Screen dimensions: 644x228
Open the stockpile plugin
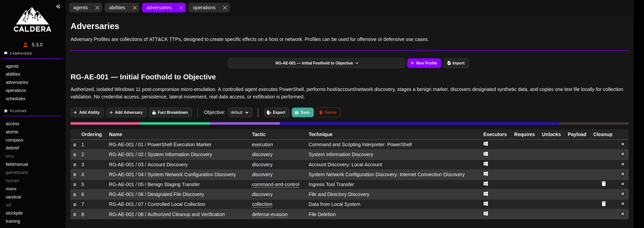point(14,213)
